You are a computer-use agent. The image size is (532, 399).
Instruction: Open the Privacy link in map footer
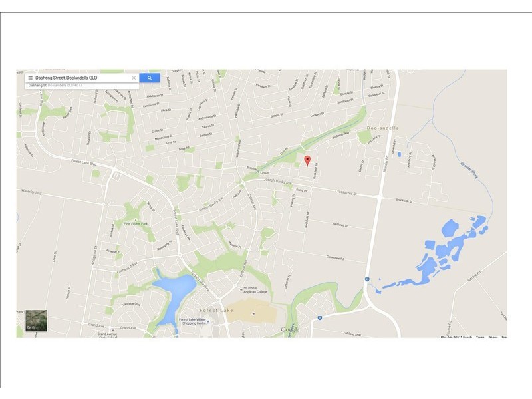point(493,337)
